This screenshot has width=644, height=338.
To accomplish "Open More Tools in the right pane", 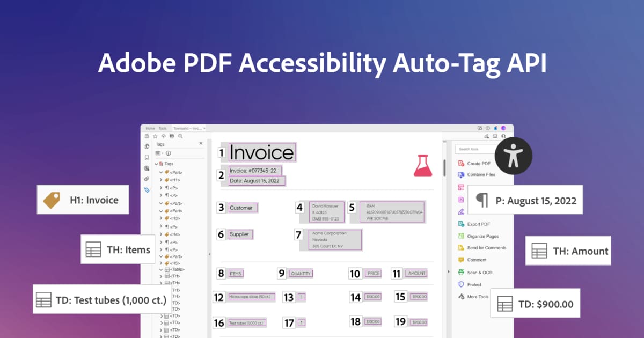I will 477,297.
